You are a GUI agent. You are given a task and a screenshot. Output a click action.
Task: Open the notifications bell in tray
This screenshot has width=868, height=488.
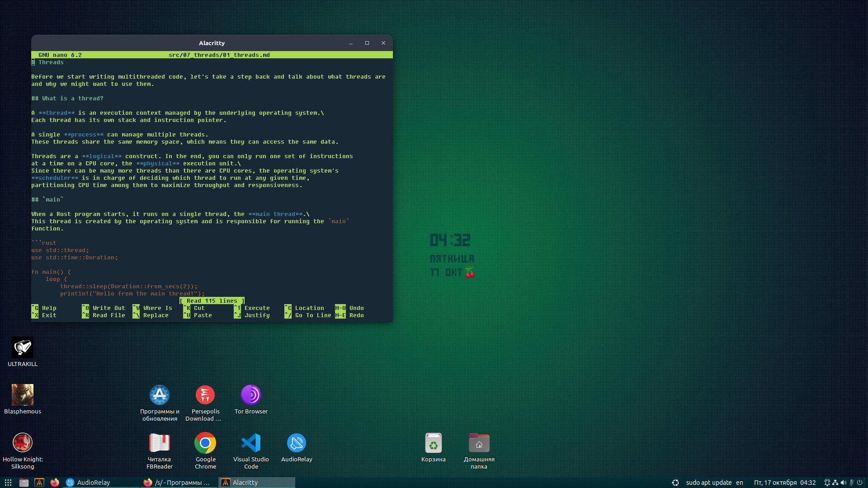827,483
